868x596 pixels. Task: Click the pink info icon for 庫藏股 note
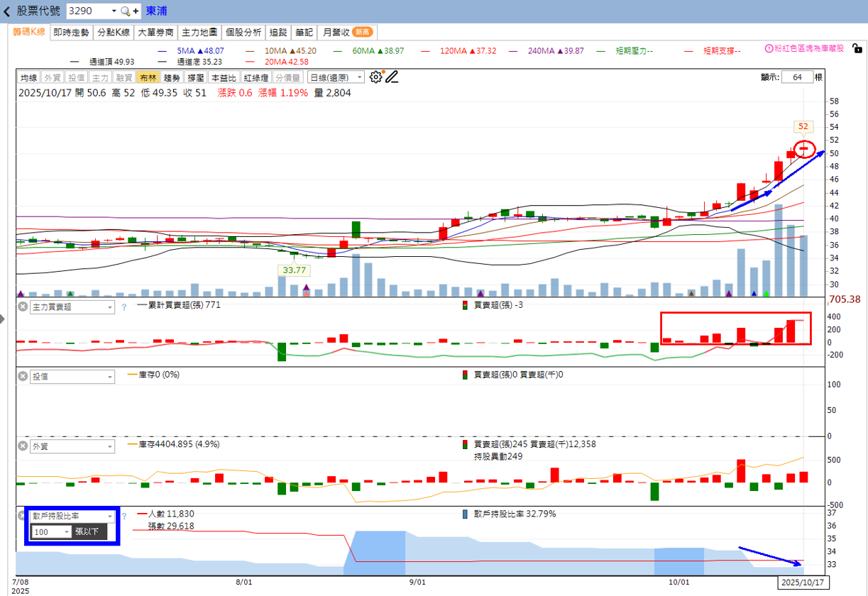click(769, 49)
